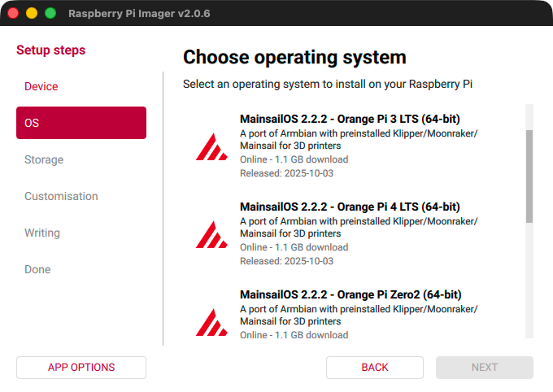Screen dimensions: 553x392
Task: Click Orange Pi Zero2 'Online - 1.1 GB download'
Action: pyautogui.click(x=294, y=335)
